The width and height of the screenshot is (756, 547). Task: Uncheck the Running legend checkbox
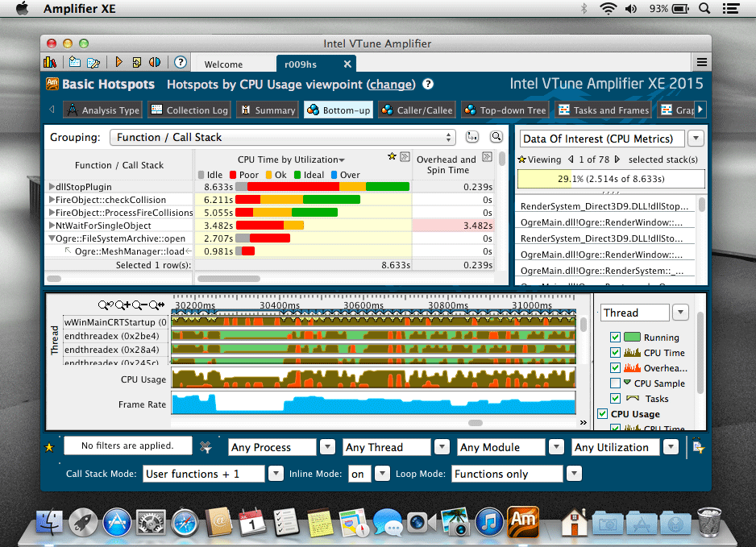pos(616,338)
